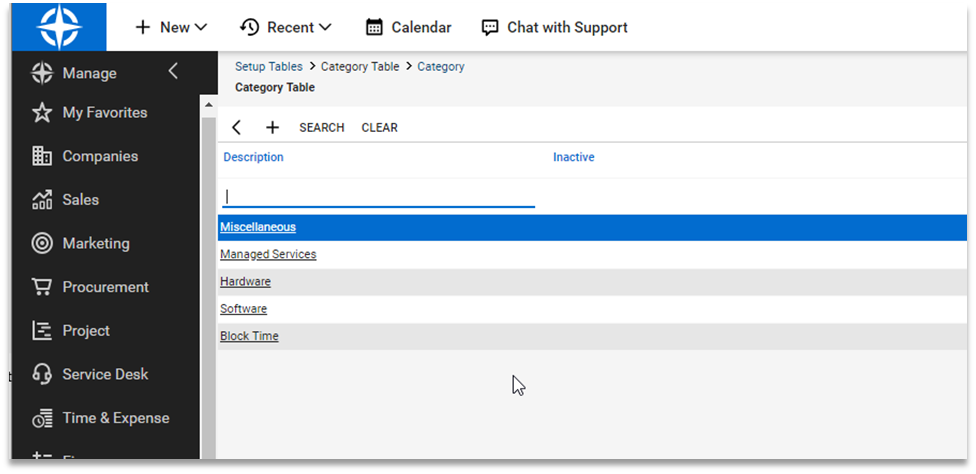Open the Procurement cart icon
Screen dimensions: 976x474
pyautogui.click(x=42, y=287)
